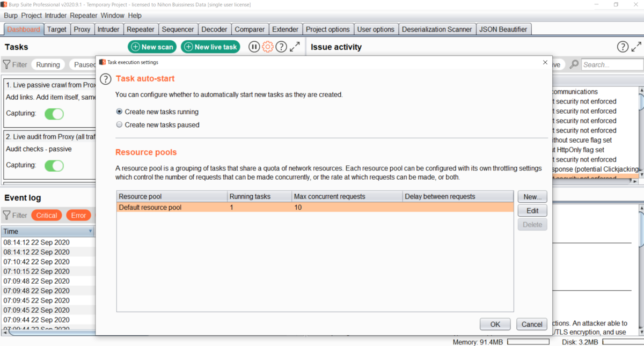Cancel the Task execution settings dialog
This screenshot has width=644, height=346.
(x=532, y=324)
